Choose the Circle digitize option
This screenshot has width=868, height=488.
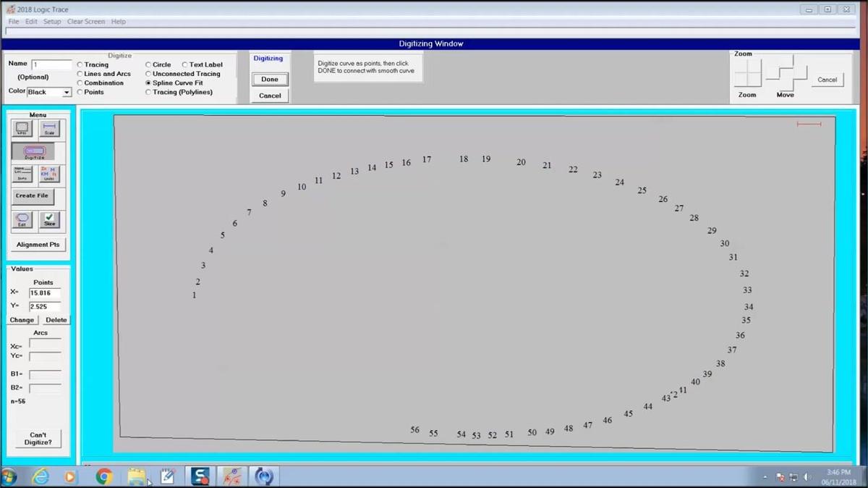(149, 64)
